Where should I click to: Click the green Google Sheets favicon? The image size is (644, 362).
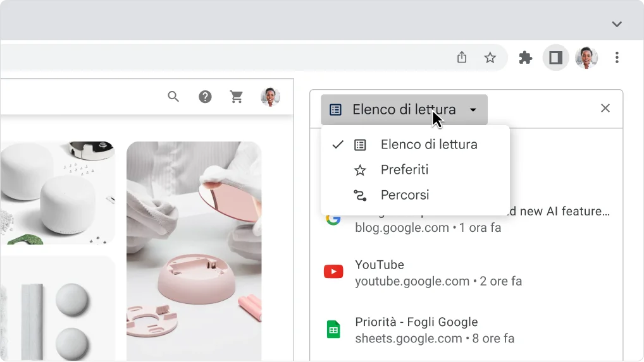(x=333, y=330)
